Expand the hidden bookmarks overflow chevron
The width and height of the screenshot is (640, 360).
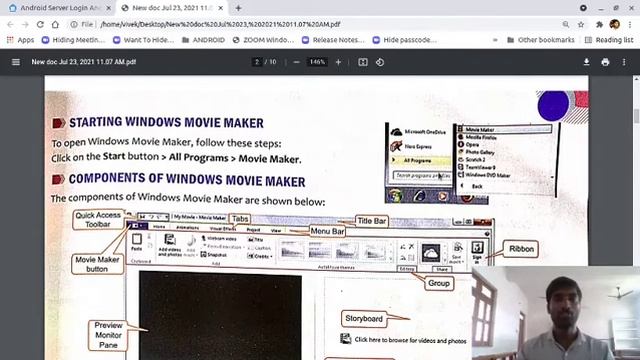495,40
